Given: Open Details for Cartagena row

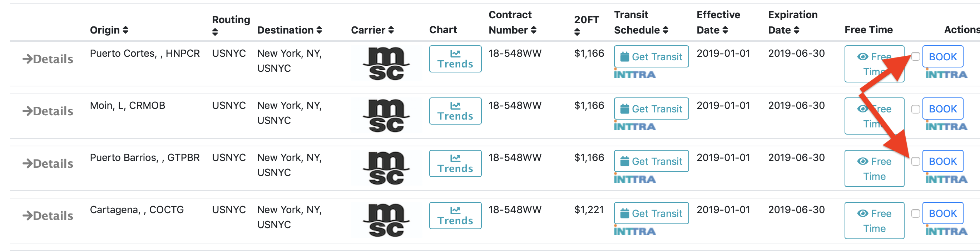Looking at the screenshot, I should tap(48, 216).
